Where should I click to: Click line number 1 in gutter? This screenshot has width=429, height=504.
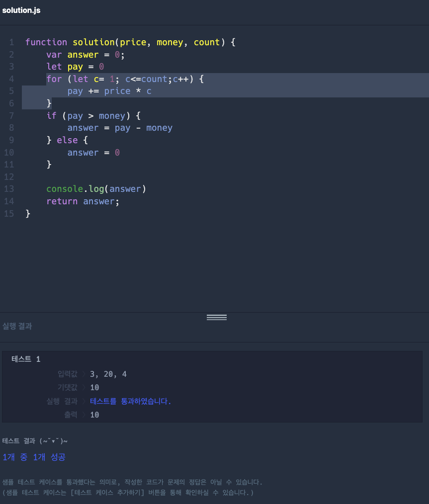click(x=11, y=42)
